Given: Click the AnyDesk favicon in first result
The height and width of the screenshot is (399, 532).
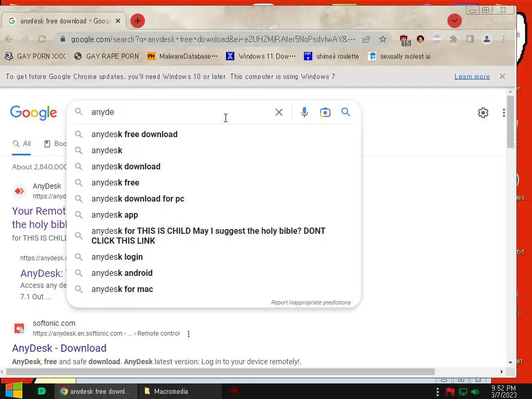Looking at the screenshot, I should pyautogui.click(x=19, y=191).
